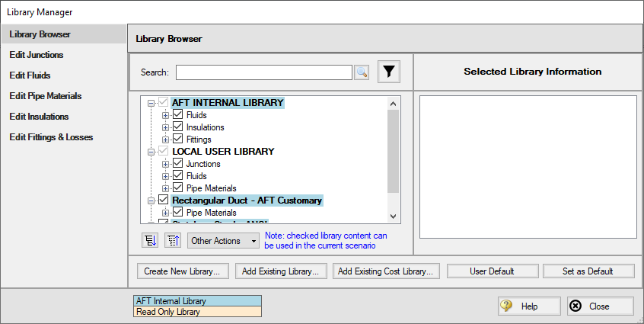Click the search magnifier icon
Image resolution: width=644 pixels, height=324 pixels.
(x=362, y=72)
